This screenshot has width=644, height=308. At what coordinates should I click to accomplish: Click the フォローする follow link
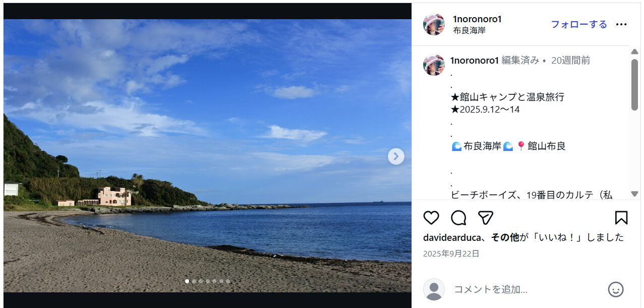tap(578, 24)
